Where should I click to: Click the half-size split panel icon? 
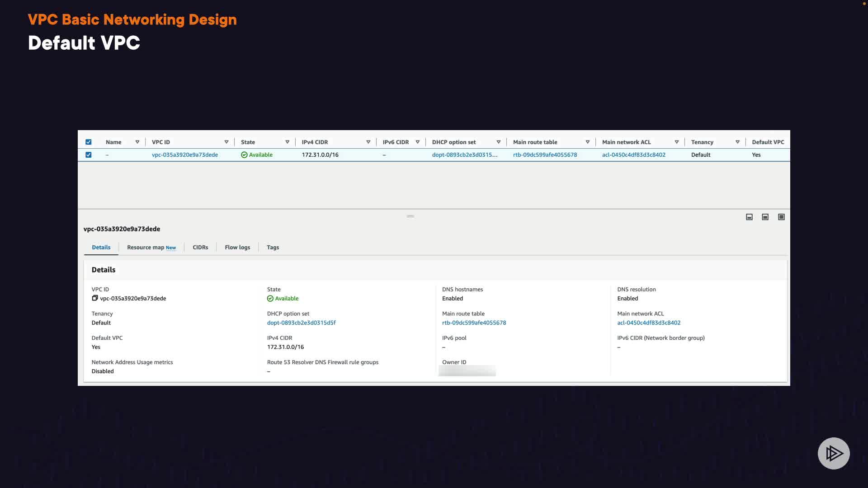coord(765,217)
